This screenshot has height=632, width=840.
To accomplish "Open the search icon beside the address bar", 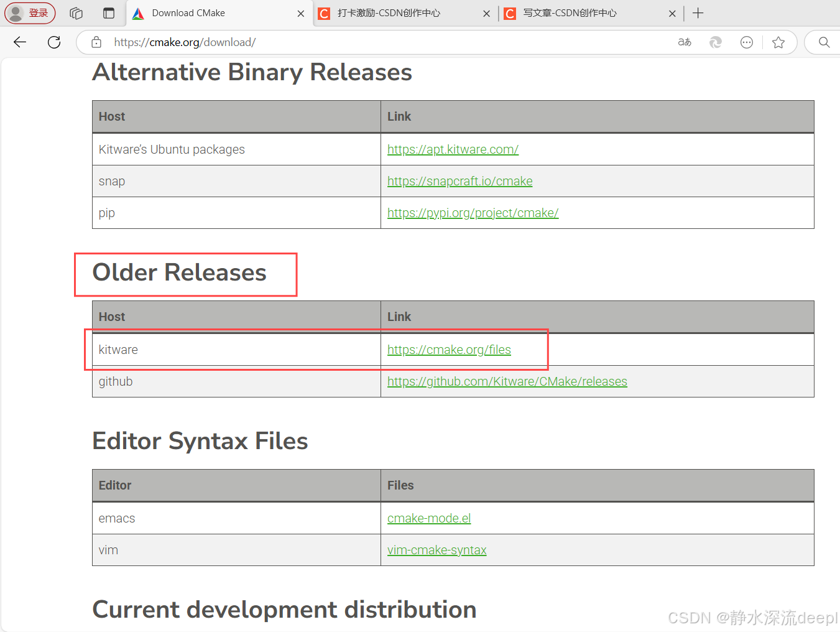I will point(824,42).
